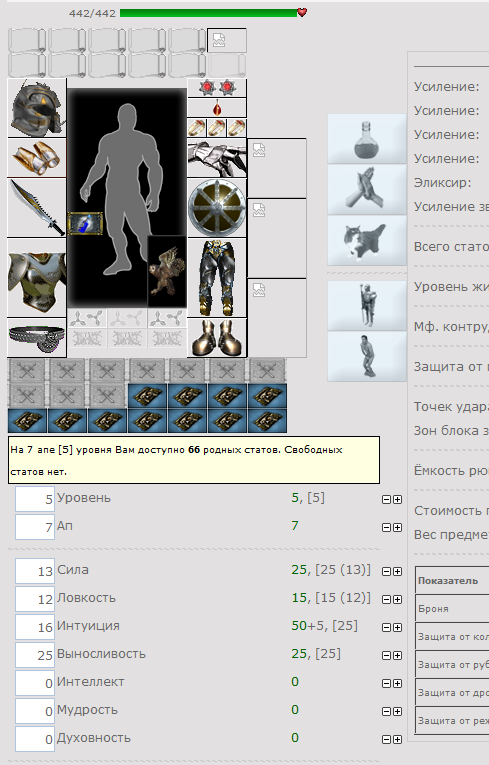Viewport: 489px width, 765px height.
Task: Add one point to Мудрость
Action: click(398, 712)
